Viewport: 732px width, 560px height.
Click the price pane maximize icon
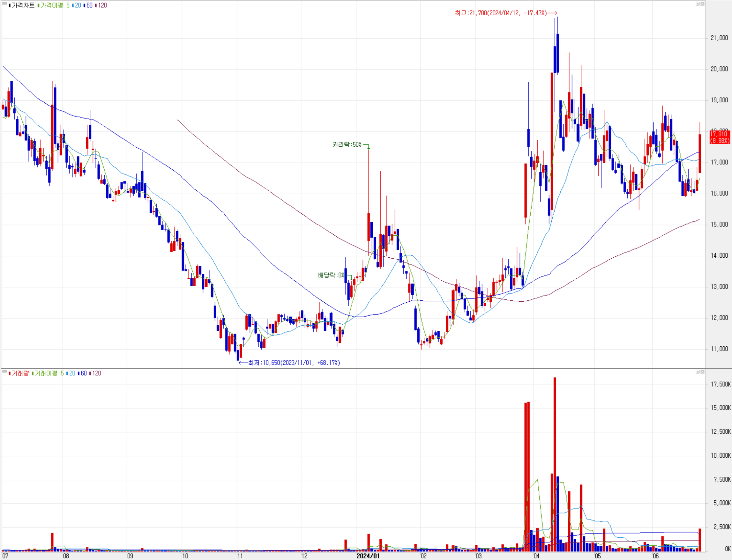(x=697, y=4)
